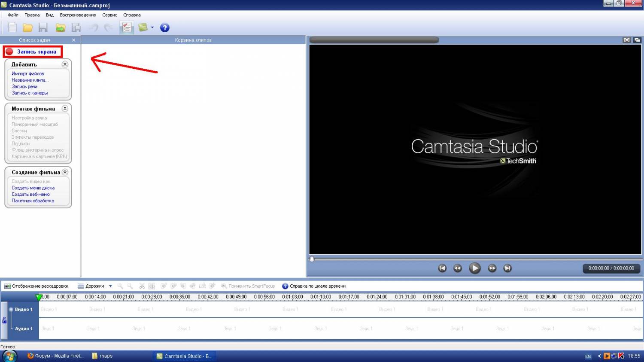Close the Список задач panel

coord(73,40)
